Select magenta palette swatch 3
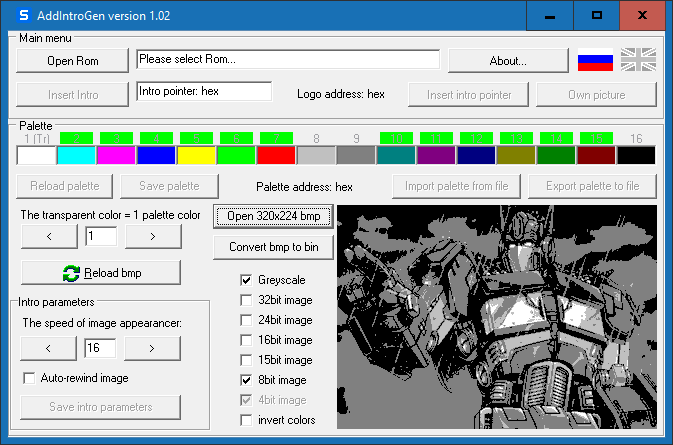This screenshot has height=445, width=673. pyautogui.click(x=116, y=155)
